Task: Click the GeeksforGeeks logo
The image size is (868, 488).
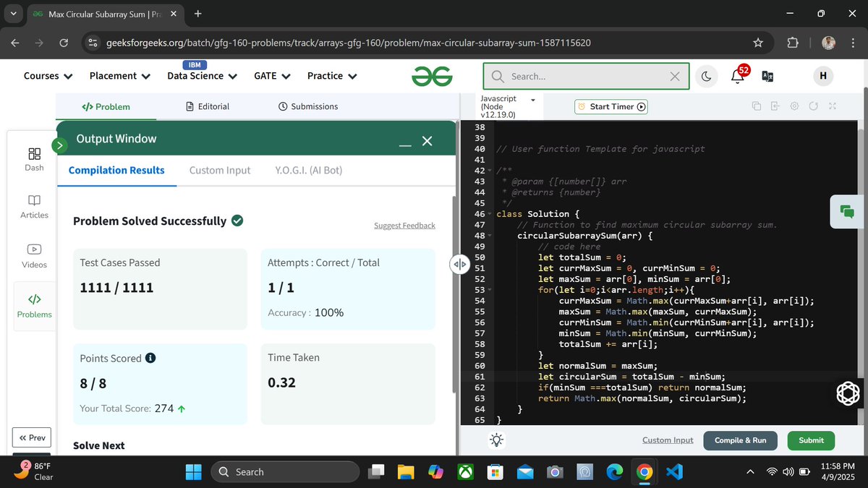Action: (432, 76)
